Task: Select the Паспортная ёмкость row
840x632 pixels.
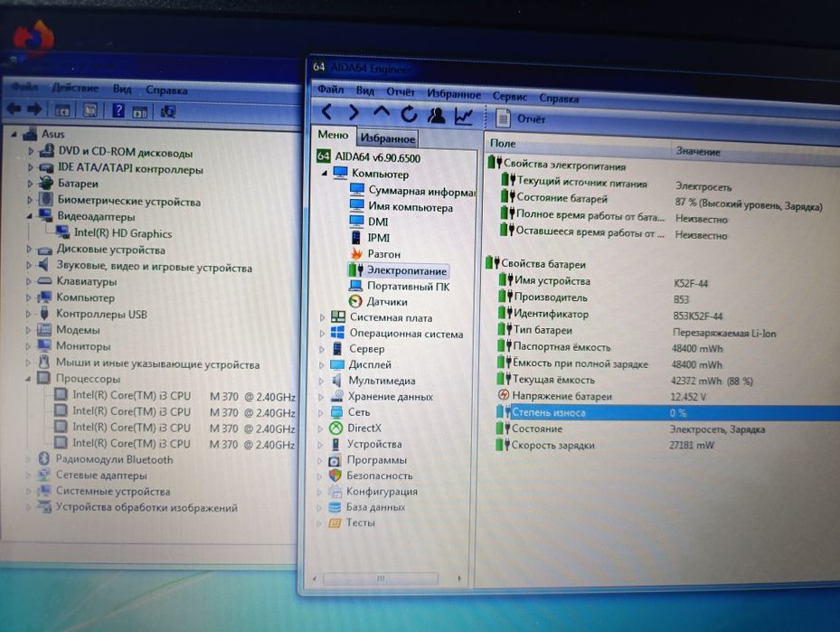Action: coord(667,347)
